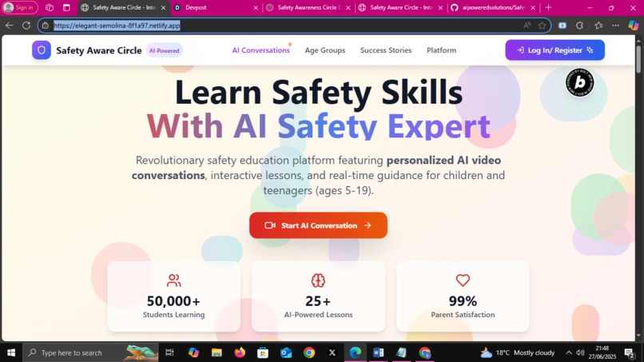Open notification center icon
644x362 pixels.
[629, 352]
